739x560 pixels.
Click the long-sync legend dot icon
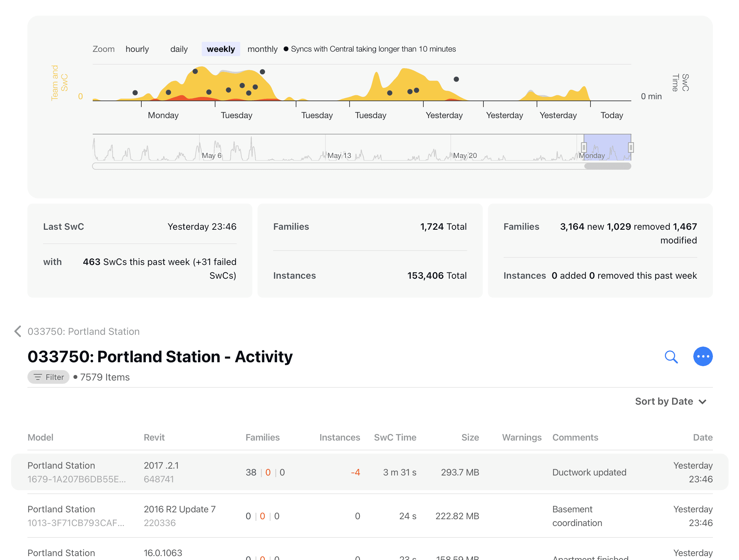point(286,49)
